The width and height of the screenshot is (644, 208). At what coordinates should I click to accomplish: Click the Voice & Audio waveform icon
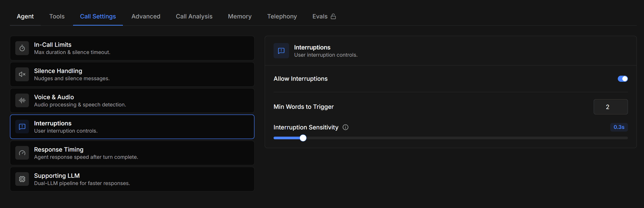[22, 101]
